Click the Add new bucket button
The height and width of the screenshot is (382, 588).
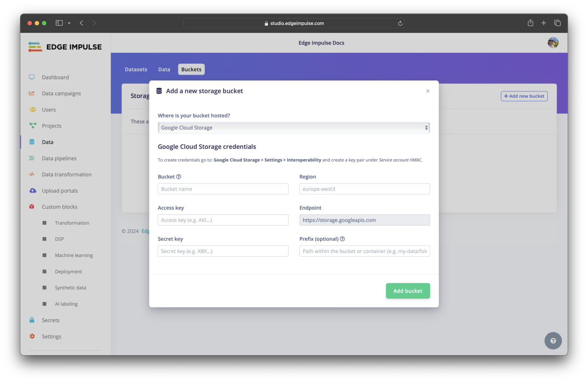click(524, 96)
